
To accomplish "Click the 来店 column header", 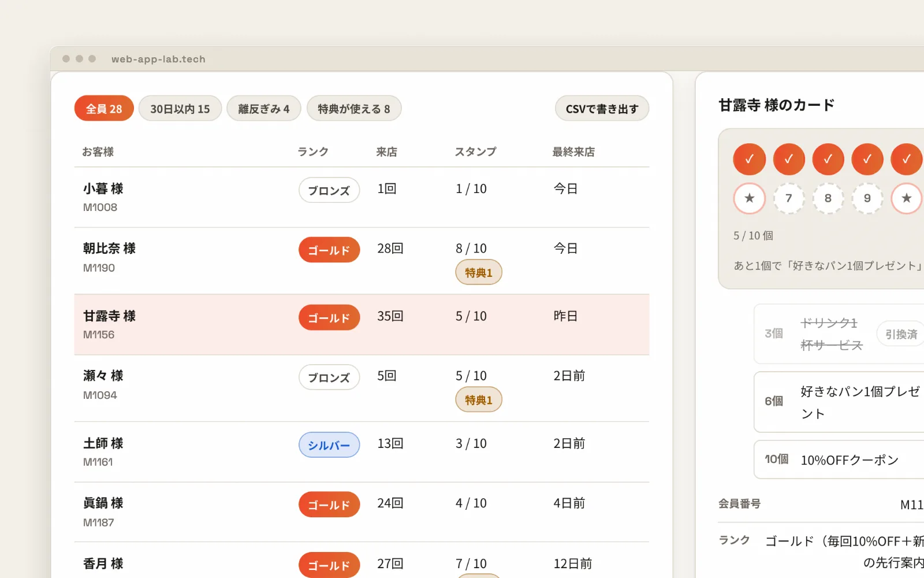I will pos(387,151).
